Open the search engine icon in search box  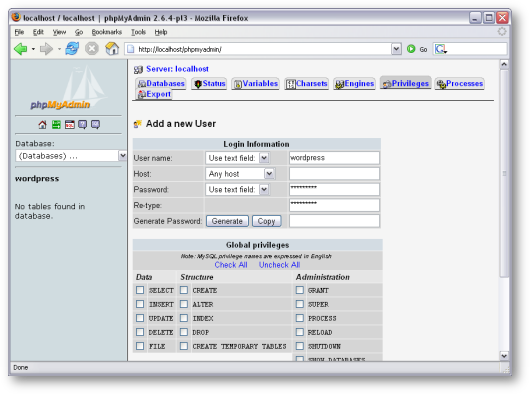(x=440, y=49)
